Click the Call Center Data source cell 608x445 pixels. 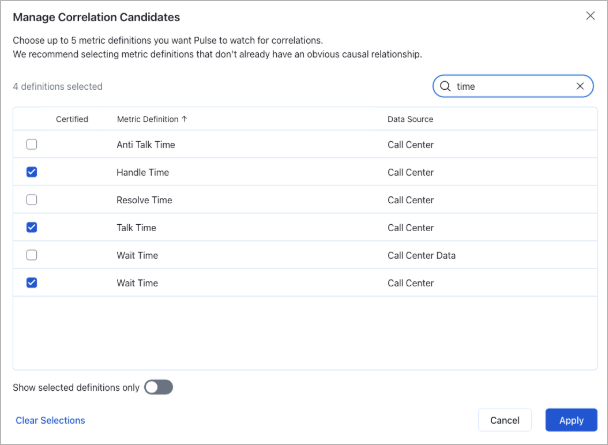click(421, 255)
